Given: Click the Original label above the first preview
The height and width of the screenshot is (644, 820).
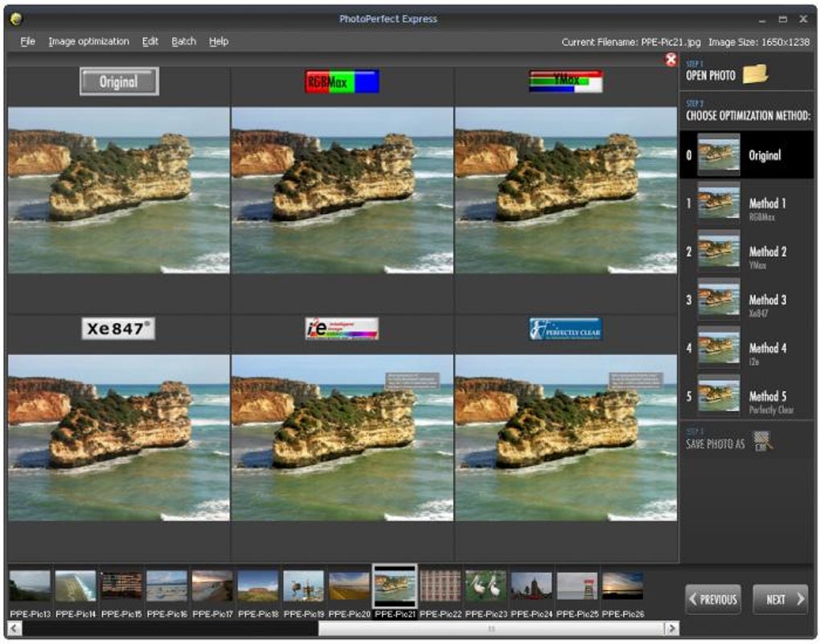Looking at the screenshot, I should 118,80.
